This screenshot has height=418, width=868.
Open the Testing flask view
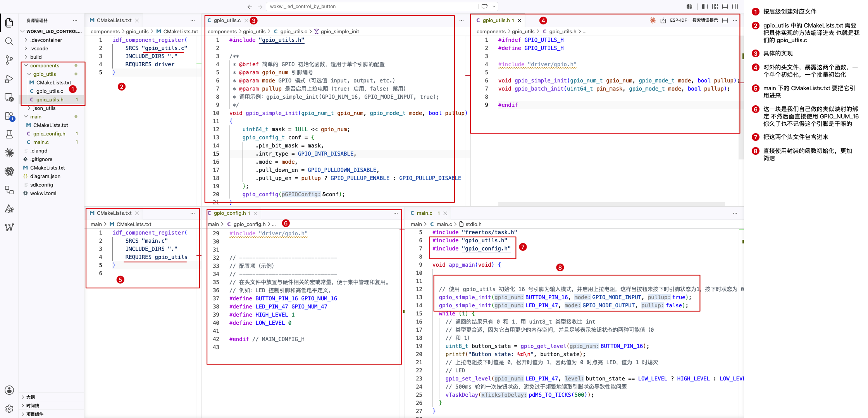(x=9, y=134)
